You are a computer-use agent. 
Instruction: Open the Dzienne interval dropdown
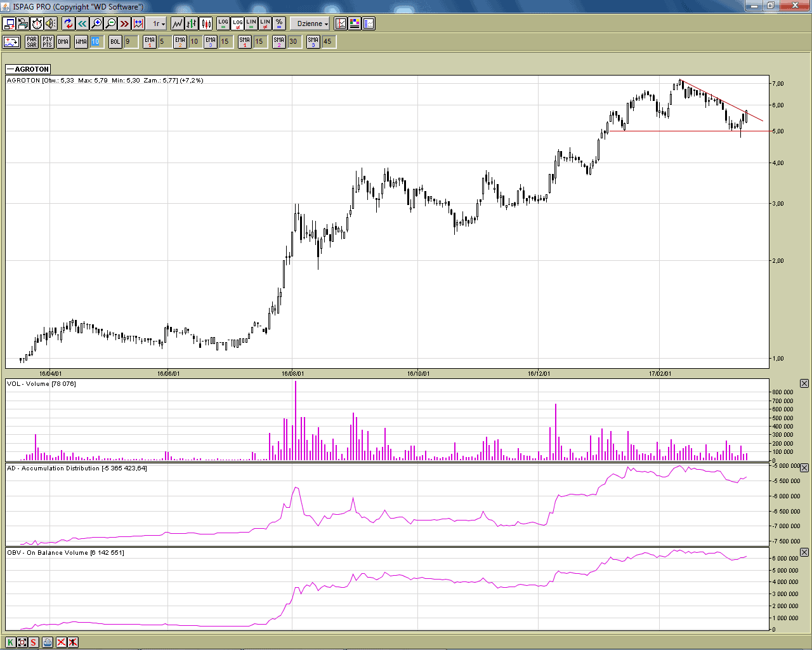[x=312, y=23]
